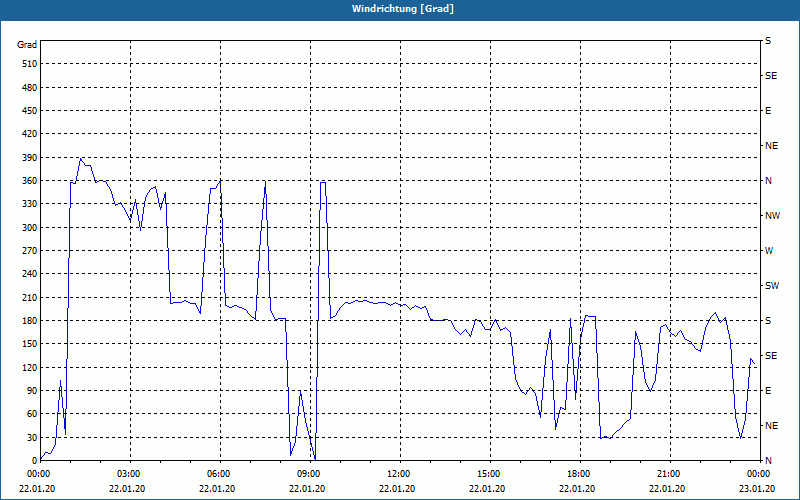Click the 150 tick label
Screen dimensions: 800x500
(x=29, y=344)
